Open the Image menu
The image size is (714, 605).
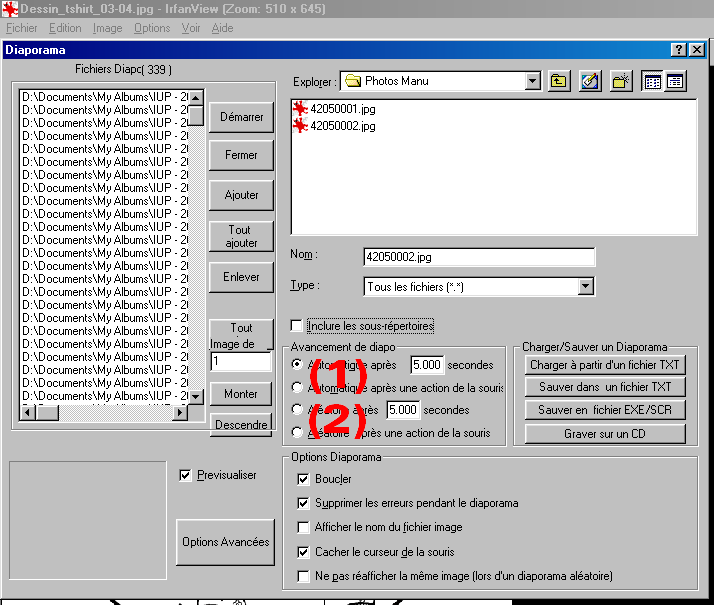click(x=107, y=28)
